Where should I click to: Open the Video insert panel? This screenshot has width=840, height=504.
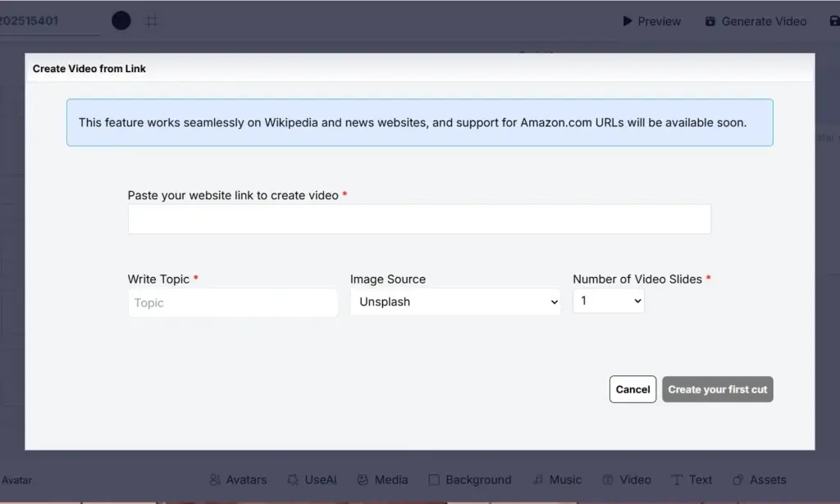[x=627, y=479]
